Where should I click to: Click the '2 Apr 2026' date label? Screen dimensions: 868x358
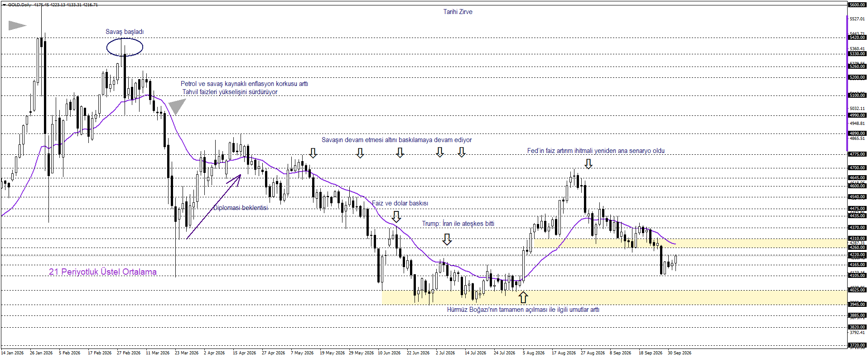(x=214, y=353)
